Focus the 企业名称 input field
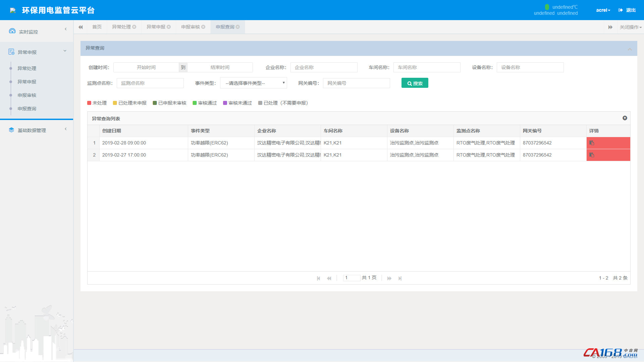644x362 pixels. click(x=324, y=67)
